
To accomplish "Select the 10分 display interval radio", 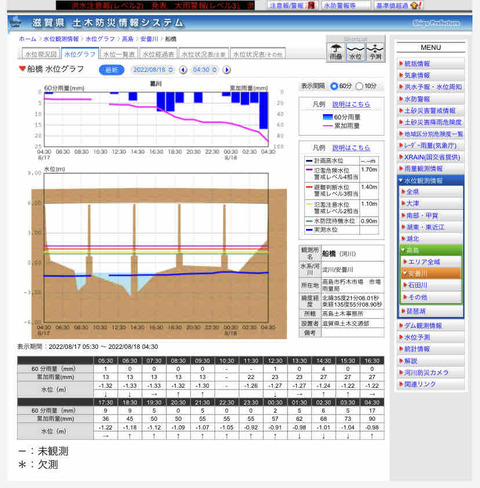I will point(359,86).
